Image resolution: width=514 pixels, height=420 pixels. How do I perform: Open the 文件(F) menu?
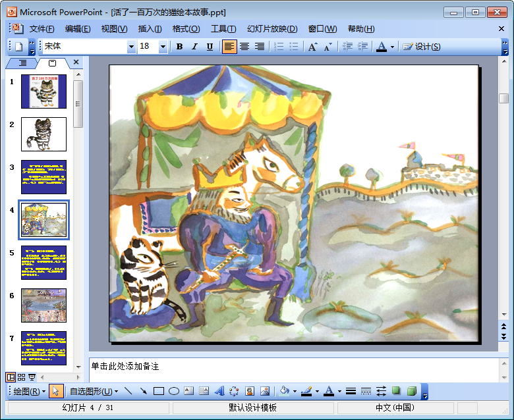coord(42,29)
